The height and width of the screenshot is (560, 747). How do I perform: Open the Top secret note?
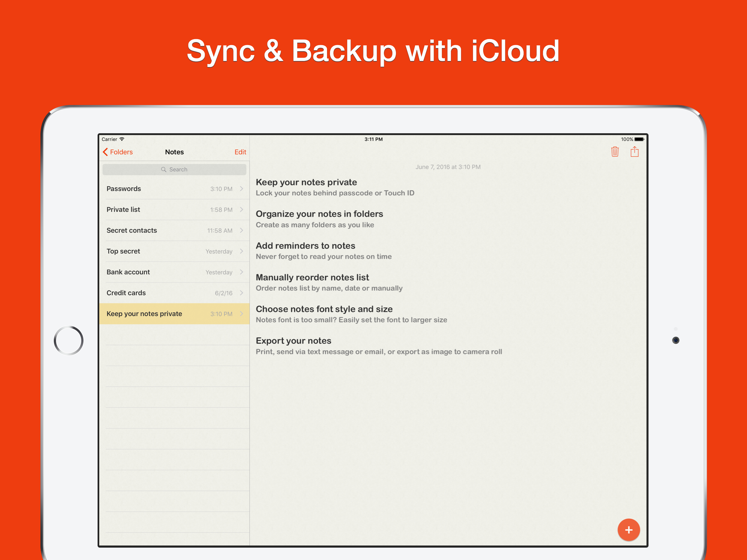tap(123, 251)
